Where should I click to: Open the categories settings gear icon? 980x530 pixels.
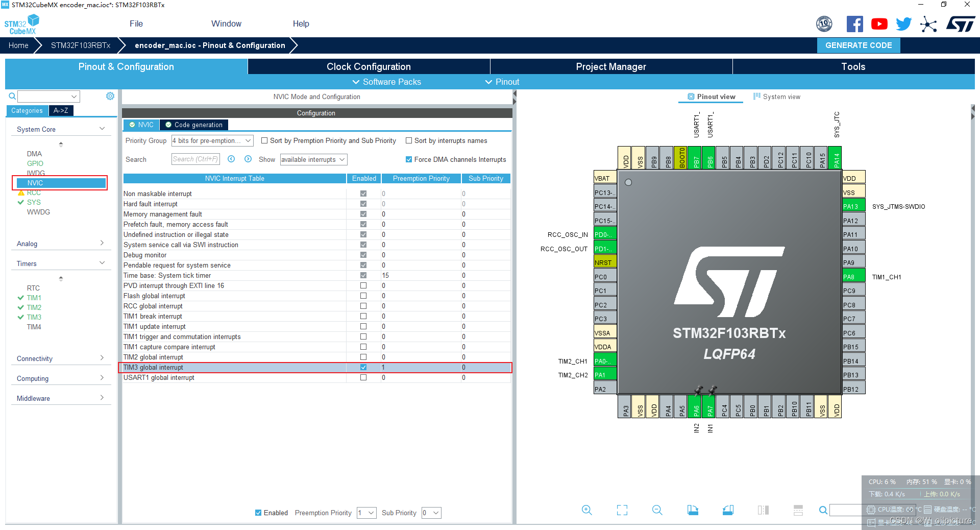click(110, 96)
